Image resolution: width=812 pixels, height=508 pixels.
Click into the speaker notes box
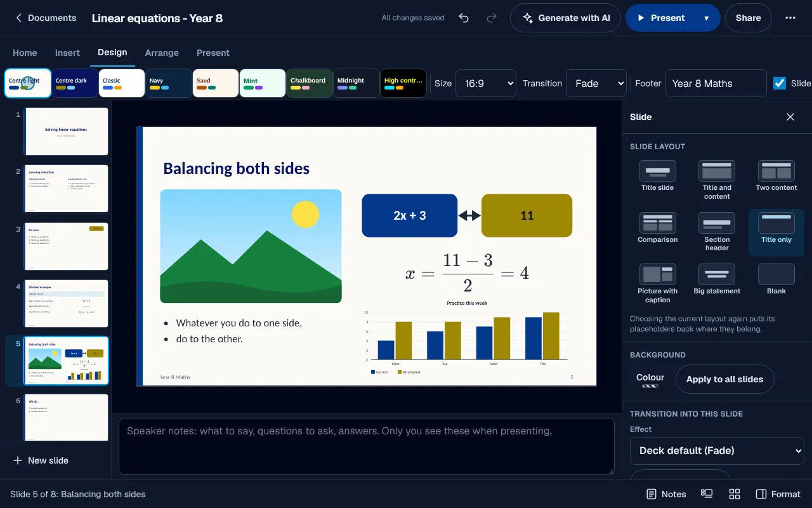(367, 446)
